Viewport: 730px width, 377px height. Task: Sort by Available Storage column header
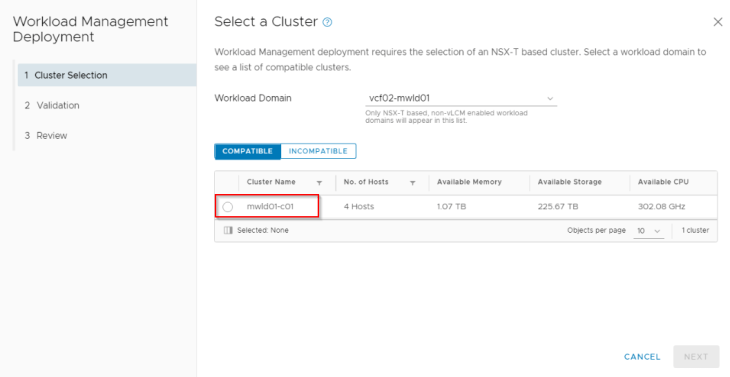tap(569, 182)
